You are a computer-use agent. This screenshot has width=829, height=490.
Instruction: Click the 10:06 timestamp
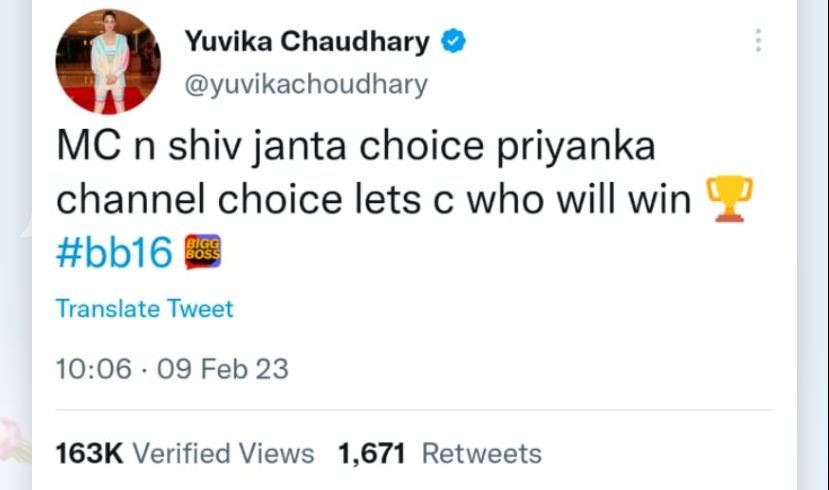tap(93, 369)
